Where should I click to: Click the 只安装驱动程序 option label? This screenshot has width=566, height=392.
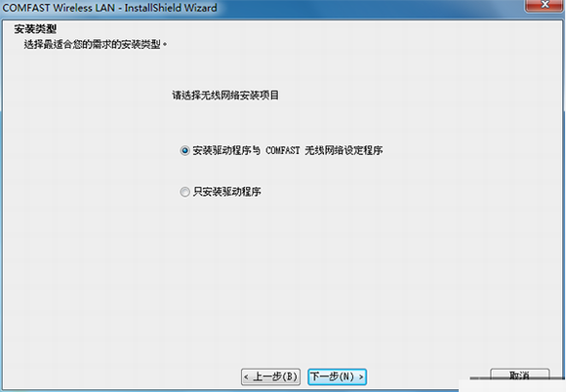pos(226,192)
